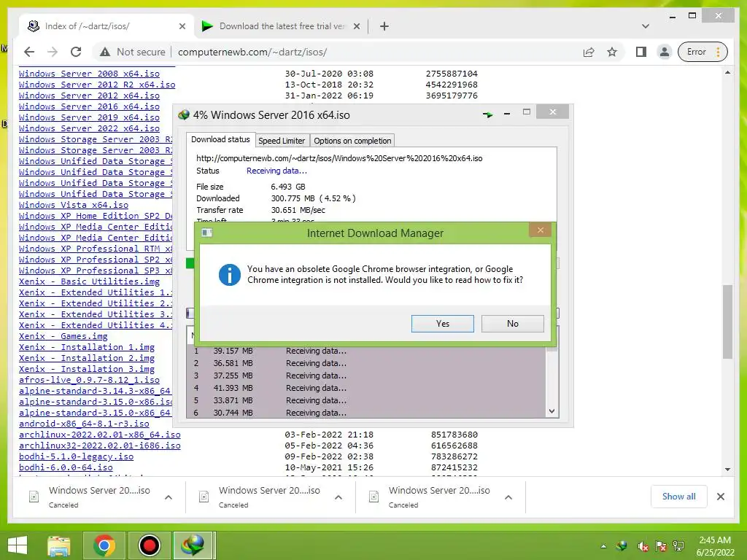Click Xenix - Games.img link
The width and height of the screenshot is (747, 560).
point(63,336)
